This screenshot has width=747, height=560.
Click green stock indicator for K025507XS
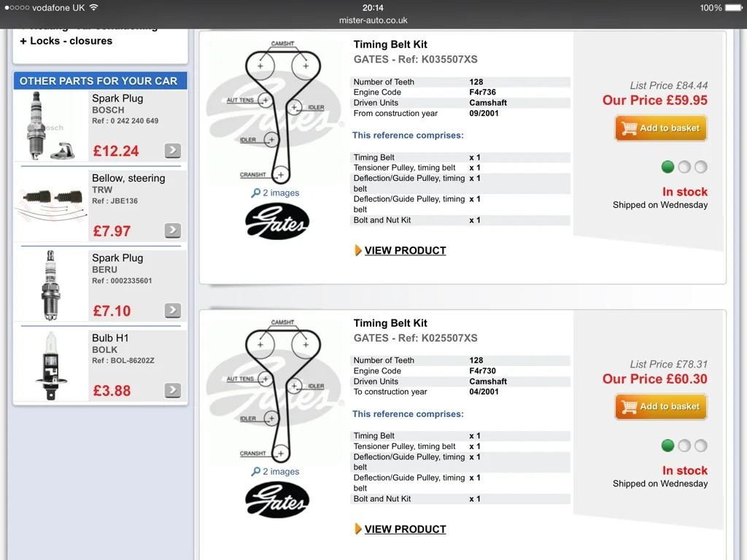point(668,446)
